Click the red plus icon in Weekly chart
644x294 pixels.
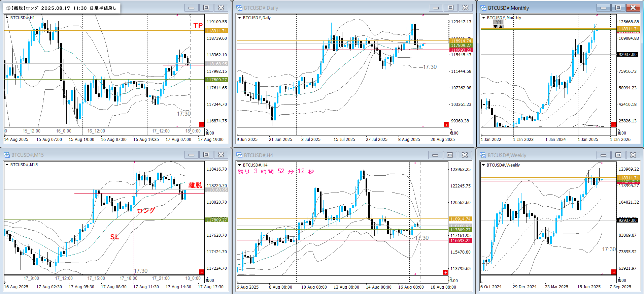coord(614,272)
